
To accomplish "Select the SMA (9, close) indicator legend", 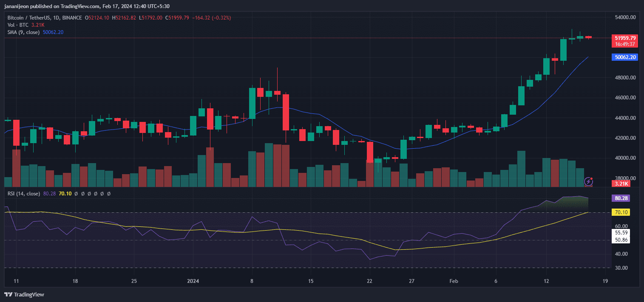I will pyautogui.click(x=24, y=32).
